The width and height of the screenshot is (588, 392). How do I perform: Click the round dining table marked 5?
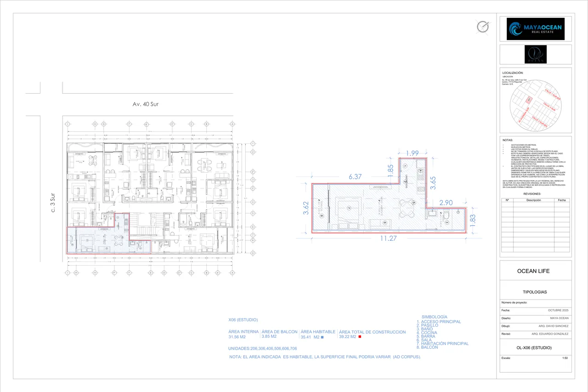click(407, 209)
